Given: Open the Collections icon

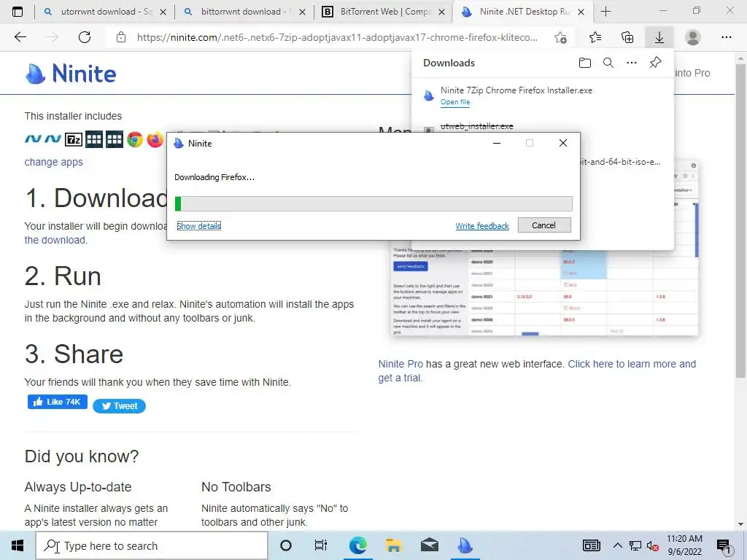Looking at the screenshot, I should (627, 37).
